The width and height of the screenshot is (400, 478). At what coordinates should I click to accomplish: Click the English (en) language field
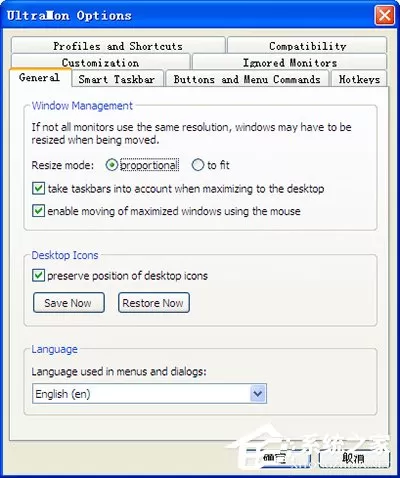point(149,394)
